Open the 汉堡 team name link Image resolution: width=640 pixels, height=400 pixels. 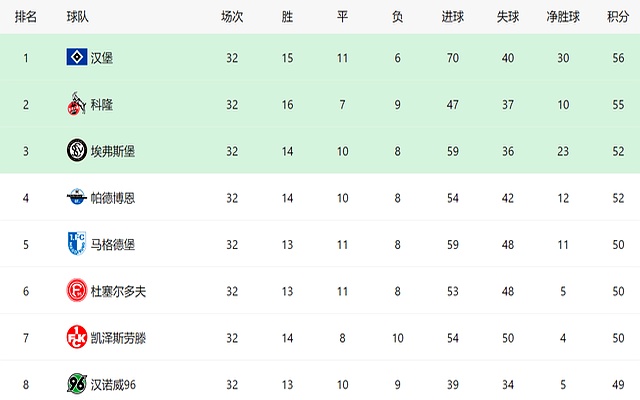pyautogui.click(x=102, y=58)
